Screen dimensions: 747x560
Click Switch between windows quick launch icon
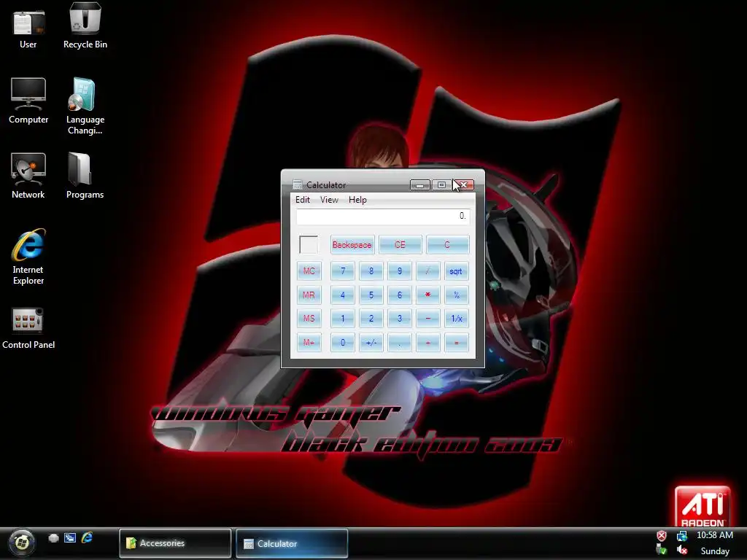(x=70, y=538)
